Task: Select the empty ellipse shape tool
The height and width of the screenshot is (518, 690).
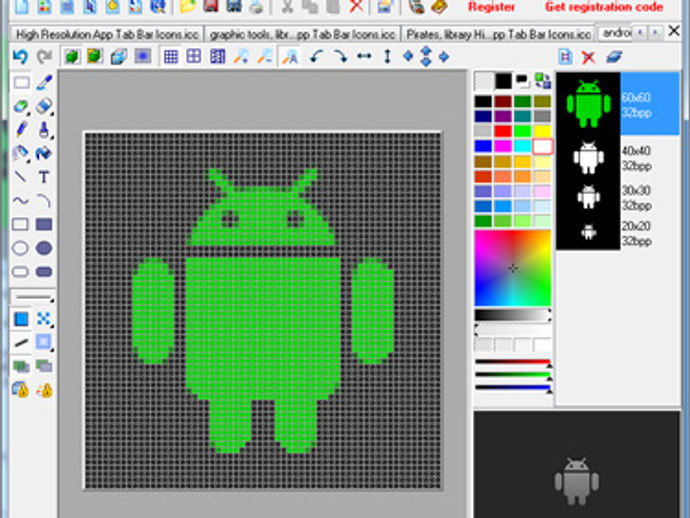Action: pos(20,248)
